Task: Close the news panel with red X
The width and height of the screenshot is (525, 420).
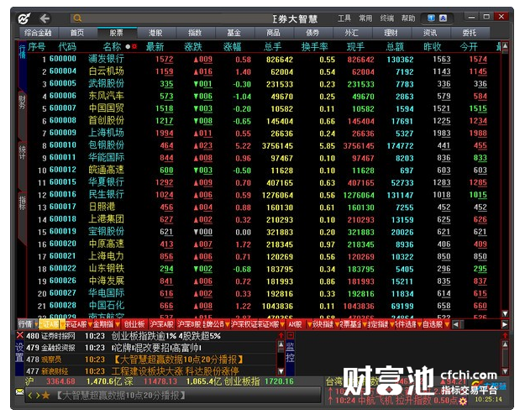Action: [20, 335]
